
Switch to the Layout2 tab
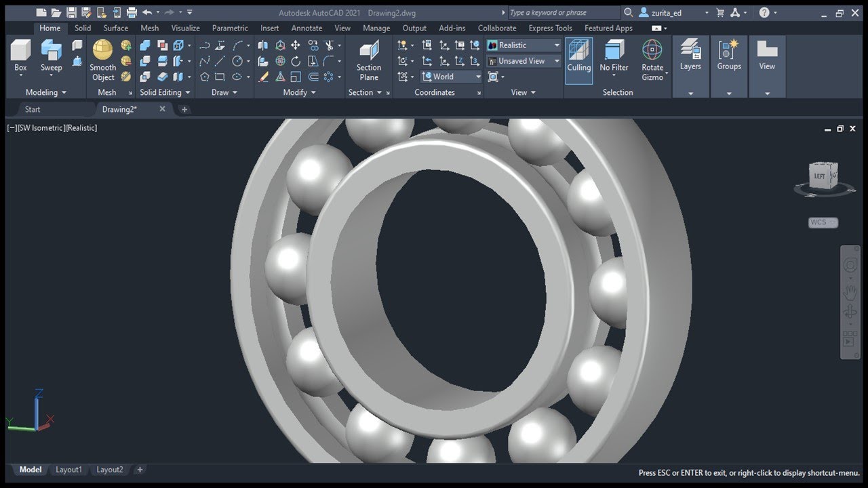coord(110,470)
